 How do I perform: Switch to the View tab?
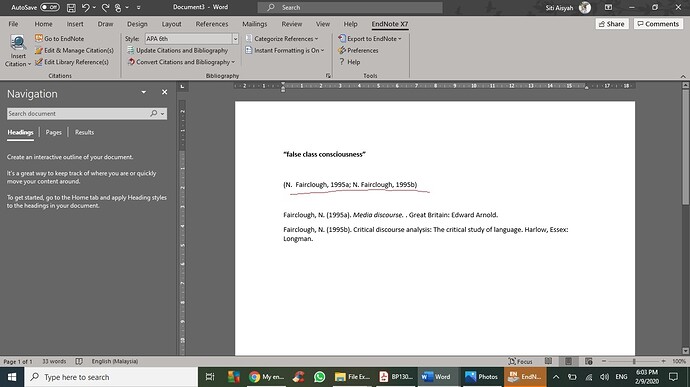pyautogui.click(x=323, y=24)
